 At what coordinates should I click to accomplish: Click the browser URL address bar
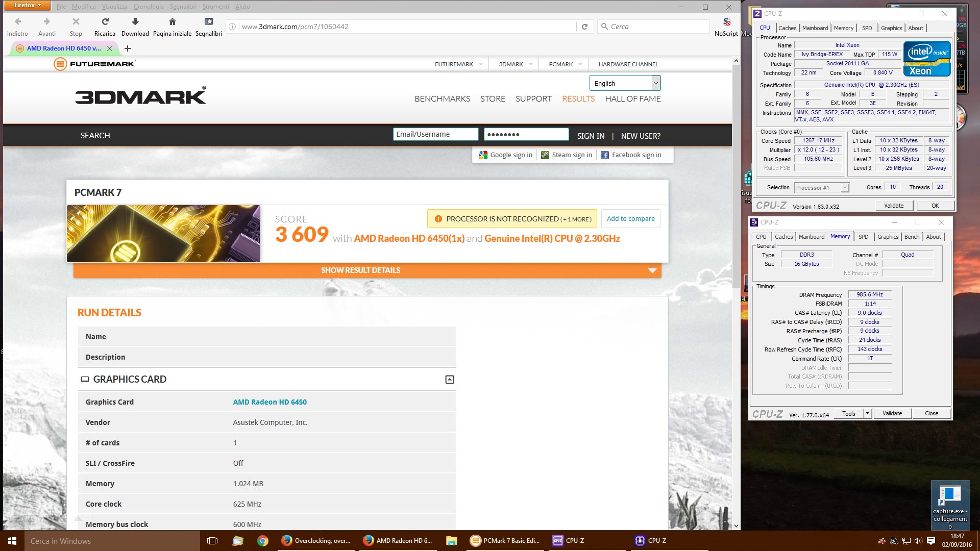(408, 27)
